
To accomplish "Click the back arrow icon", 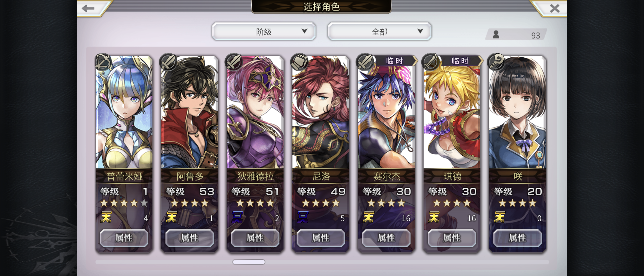I will tap(88, 8).
